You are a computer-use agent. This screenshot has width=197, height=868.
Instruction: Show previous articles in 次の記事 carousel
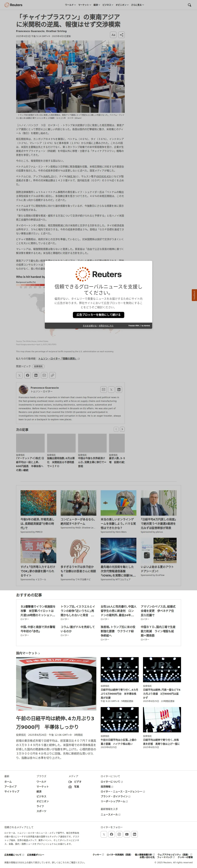click(116, 429)
